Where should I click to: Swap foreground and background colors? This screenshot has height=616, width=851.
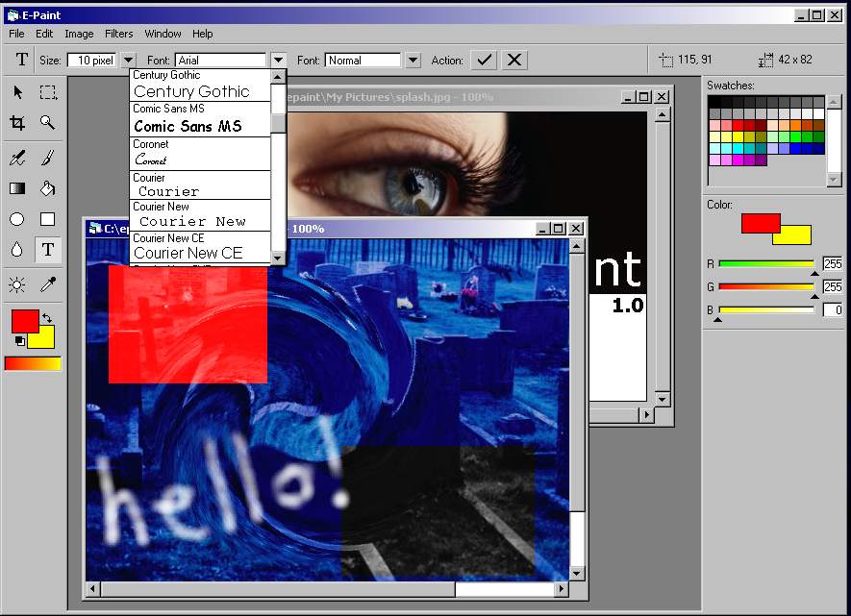click(47, 318)
